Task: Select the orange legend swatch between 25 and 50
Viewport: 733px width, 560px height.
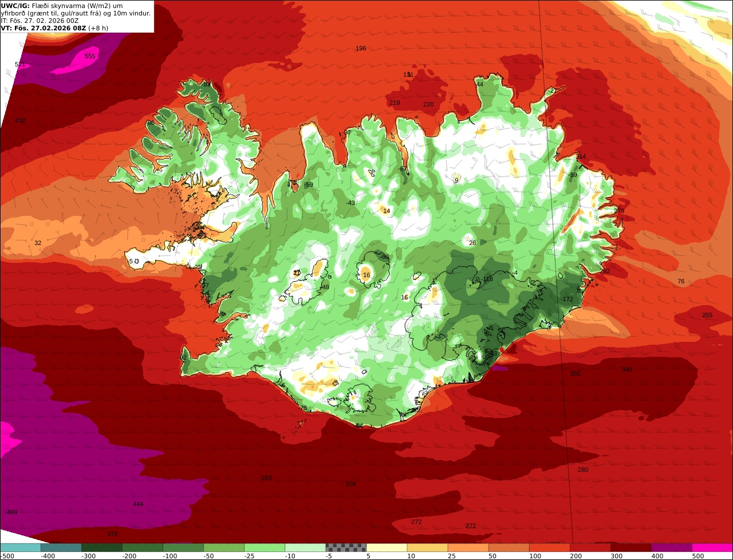Action: coord(468,547)
